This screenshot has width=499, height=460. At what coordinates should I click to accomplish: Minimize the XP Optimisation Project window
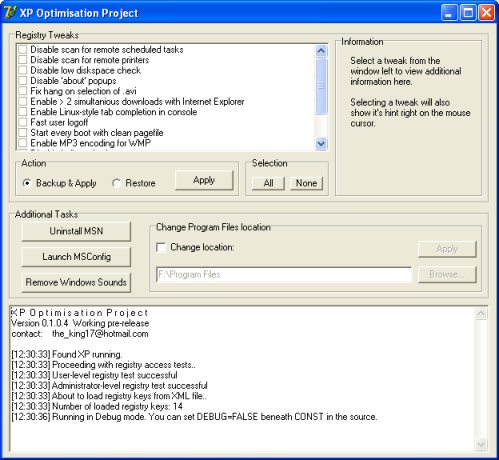[x=449, y=13]
